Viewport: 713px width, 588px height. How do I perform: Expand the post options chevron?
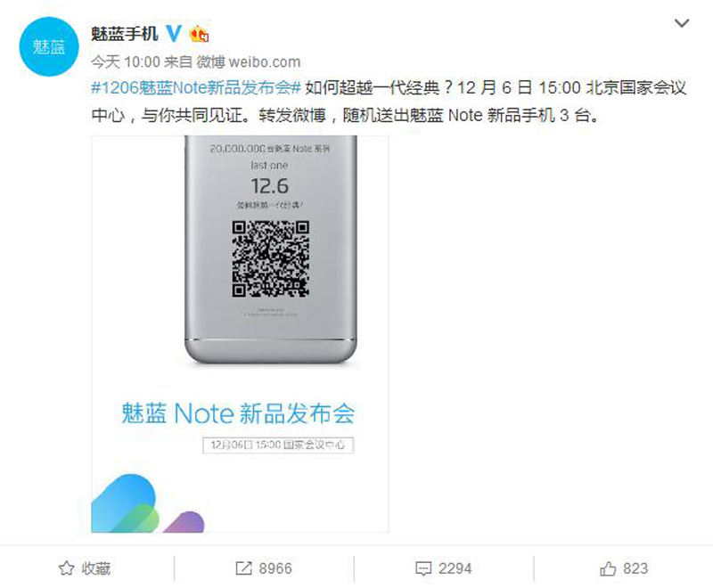click(x=681, y=23)
